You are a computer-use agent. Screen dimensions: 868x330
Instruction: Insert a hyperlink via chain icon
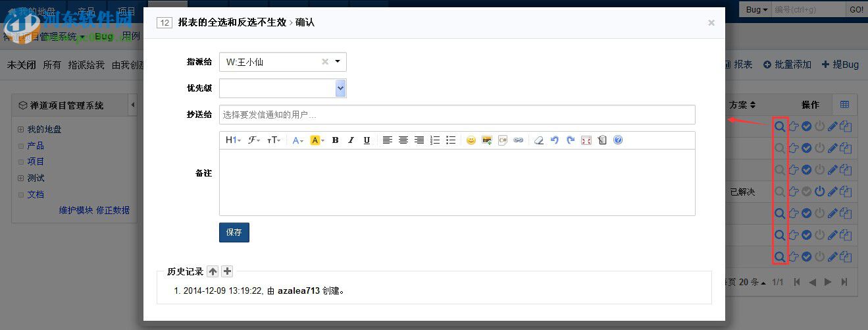click(x=519, y=140)
